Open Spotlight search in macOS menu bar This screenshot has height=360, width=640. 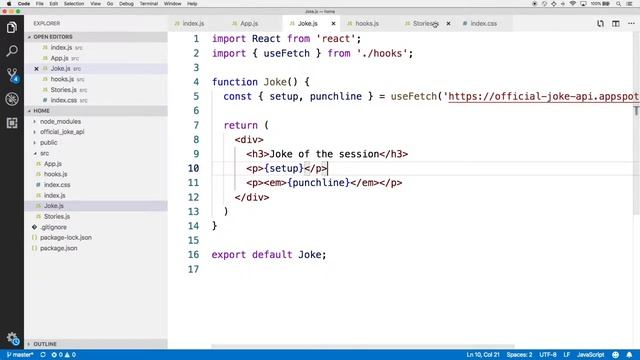[x=619, y=4]
